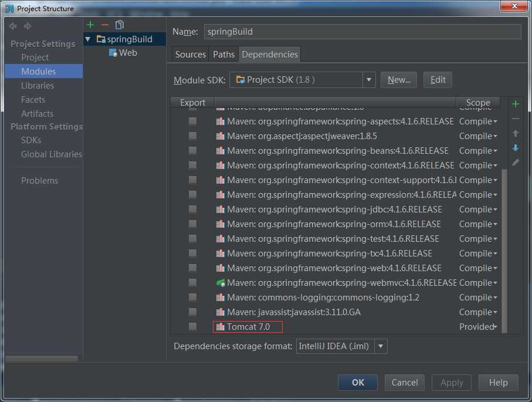Switch to the Sources tab
Viewport: 532px width, 402px height.
pyautogui.click(x=191, y=55)
